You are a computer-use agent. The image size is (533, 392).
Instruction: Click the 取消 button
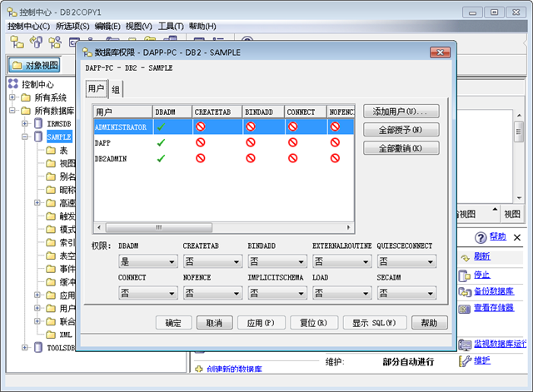(215, 323)
